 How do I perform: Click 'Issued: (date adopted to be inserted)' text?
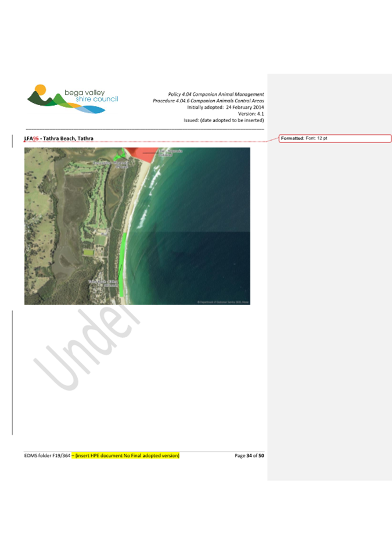pyautogui.click(x=224, y=120)
